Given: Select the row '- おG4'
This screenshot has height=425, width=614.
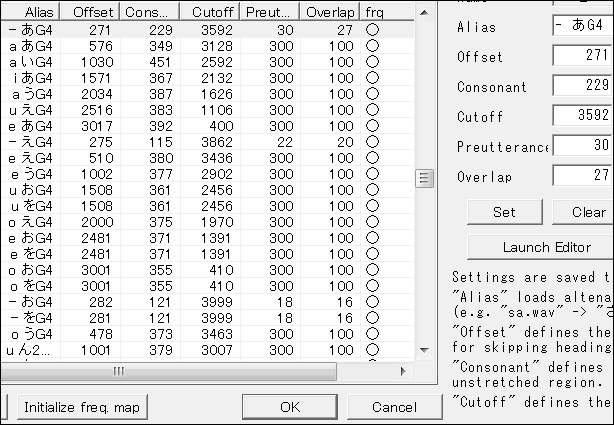Looking at the screenshot, I should pyautogui.click(x=207, y=302).
